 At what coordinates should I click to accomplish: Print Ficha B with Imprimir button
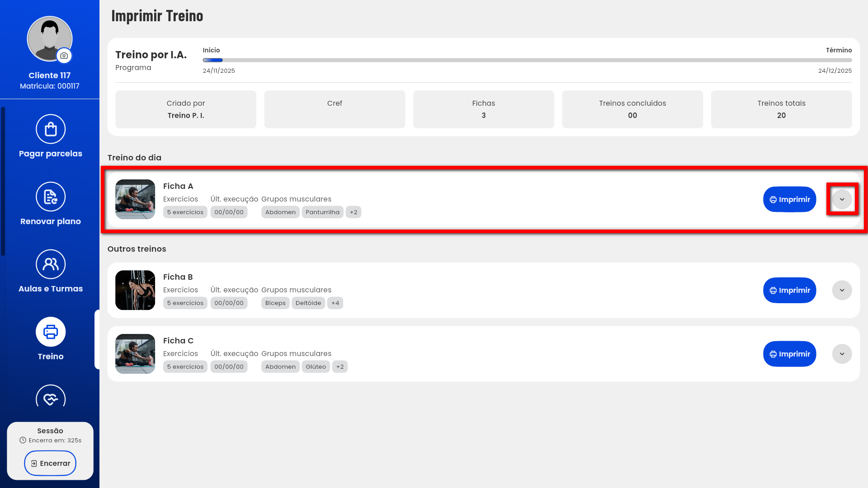pos(789,290)
